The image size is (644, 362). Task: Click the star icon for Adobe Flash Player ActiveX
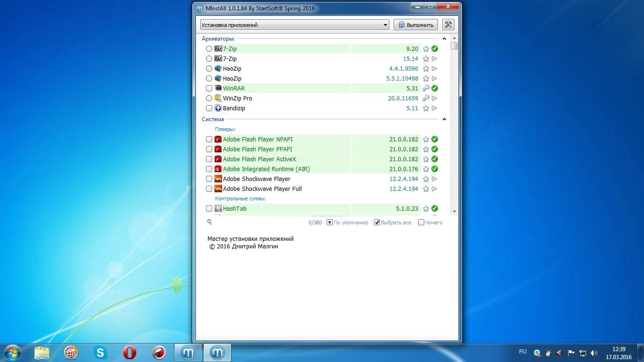(x=426, y=159)
